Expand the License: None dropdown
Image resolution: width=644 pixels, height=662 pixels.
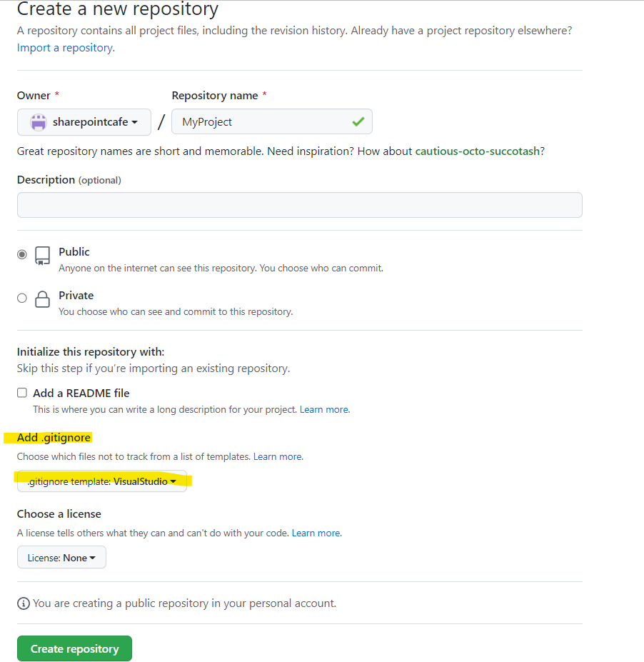pos(61,558)
